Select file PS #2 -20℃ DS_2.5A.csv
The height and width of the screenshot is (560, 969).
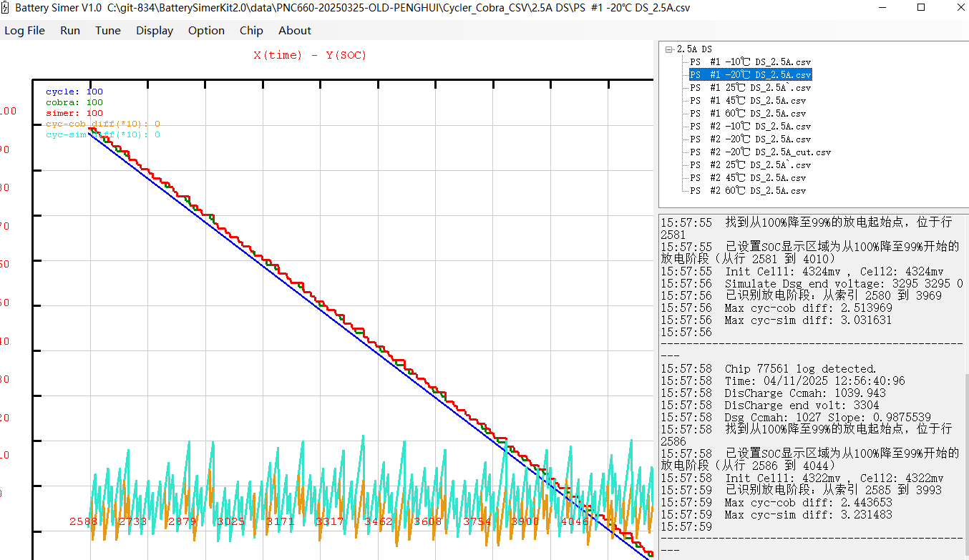750,139
